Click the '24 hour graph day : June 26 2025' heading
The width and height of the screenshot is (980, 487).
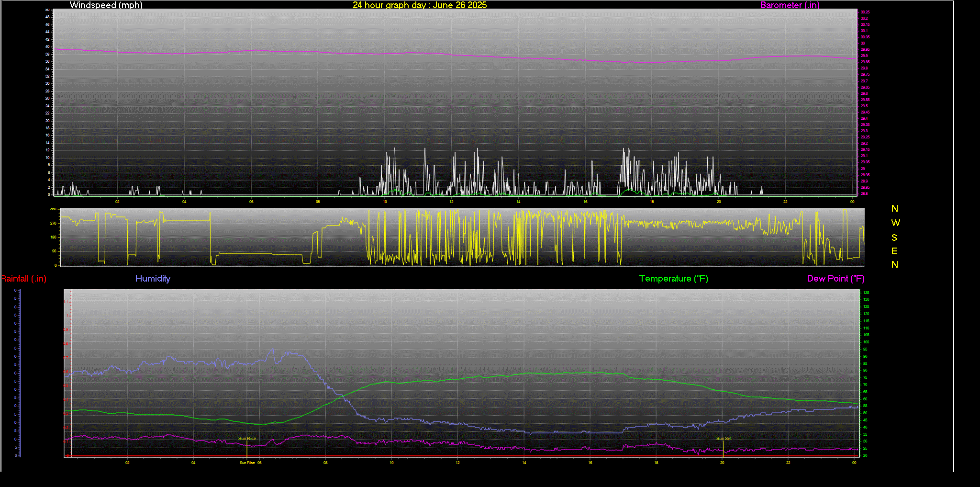tap(420, 5)
